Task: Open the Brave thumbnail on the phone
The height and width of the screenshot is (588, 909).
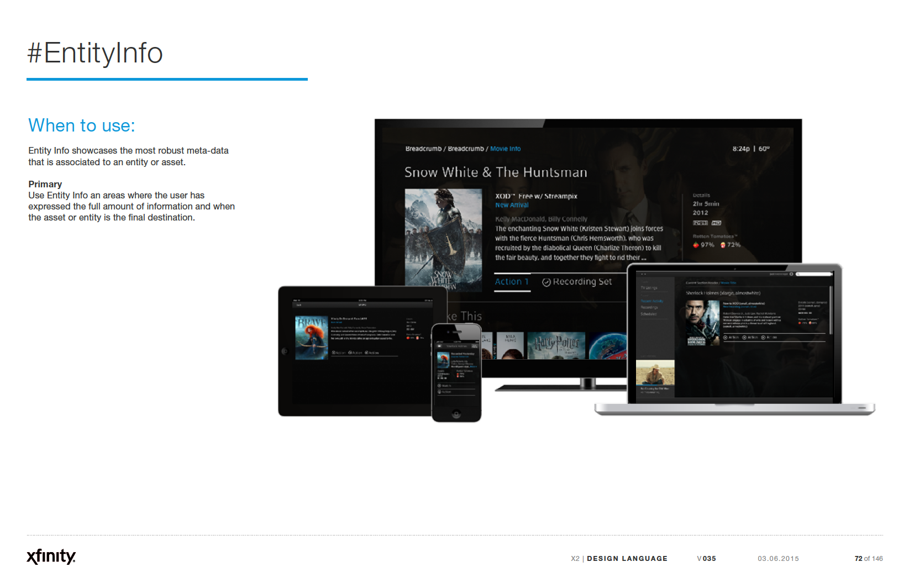Action: 443,360
